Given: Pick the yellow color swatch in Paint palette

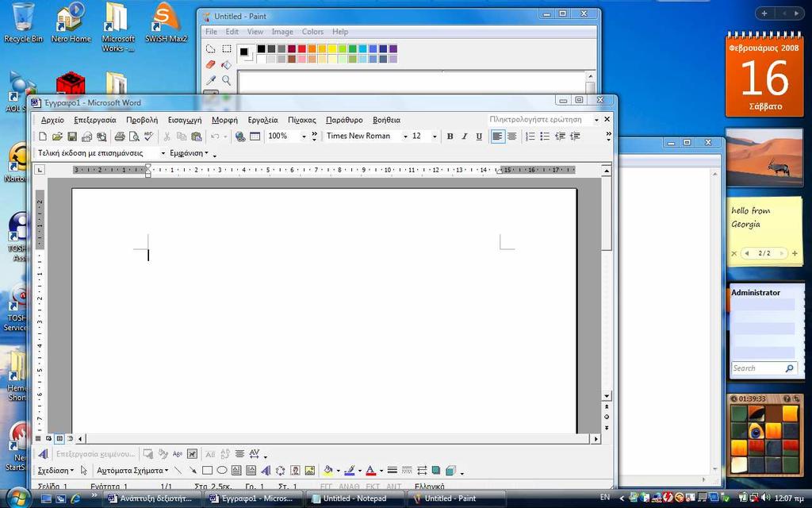Looking at the screenshot, I should pos(332,48).
